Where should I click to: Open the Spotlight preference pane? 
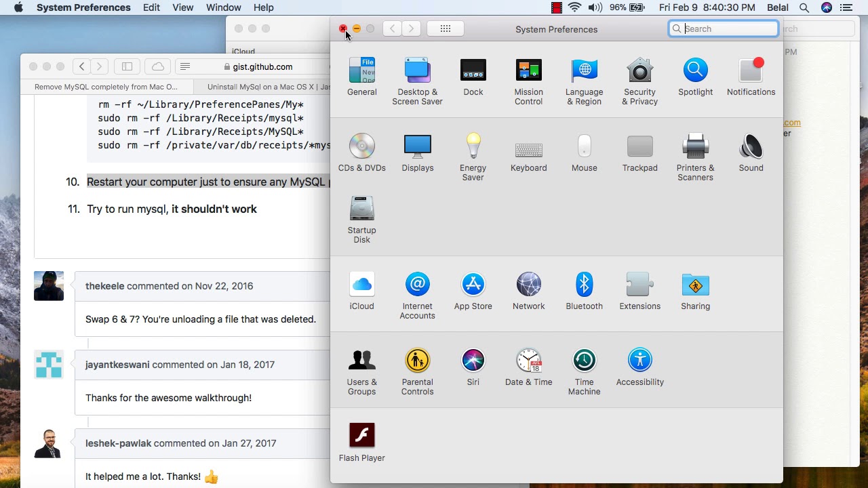[x=695, y=77]
